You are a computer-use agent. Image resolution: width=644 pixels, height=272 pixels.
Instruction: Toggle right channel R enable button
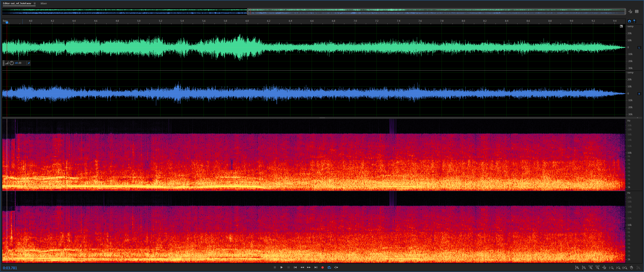tap(639, 94)
